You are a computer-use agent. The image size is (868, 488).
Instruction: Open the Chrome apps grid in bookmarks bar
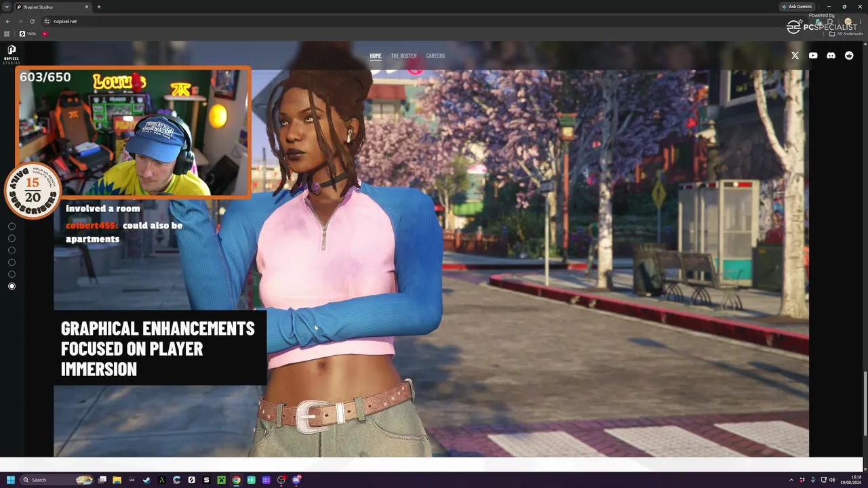tap(7, 34)
